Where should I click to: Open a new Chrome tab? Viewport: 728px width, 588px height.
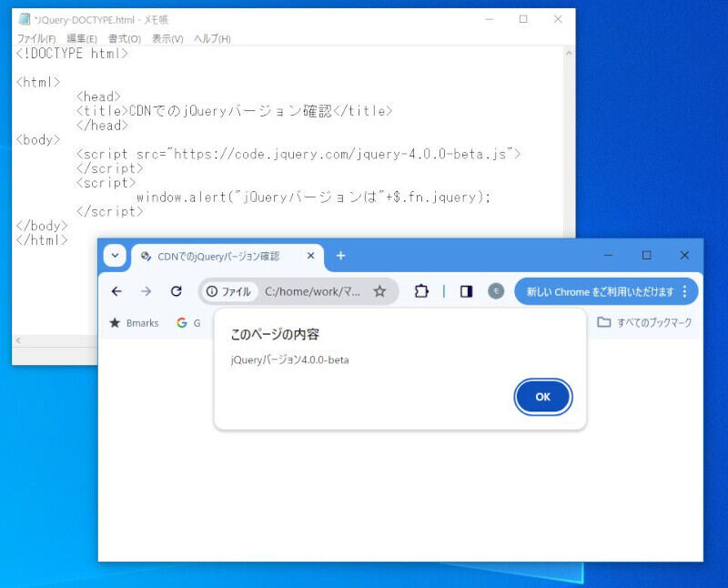point(340,256)
